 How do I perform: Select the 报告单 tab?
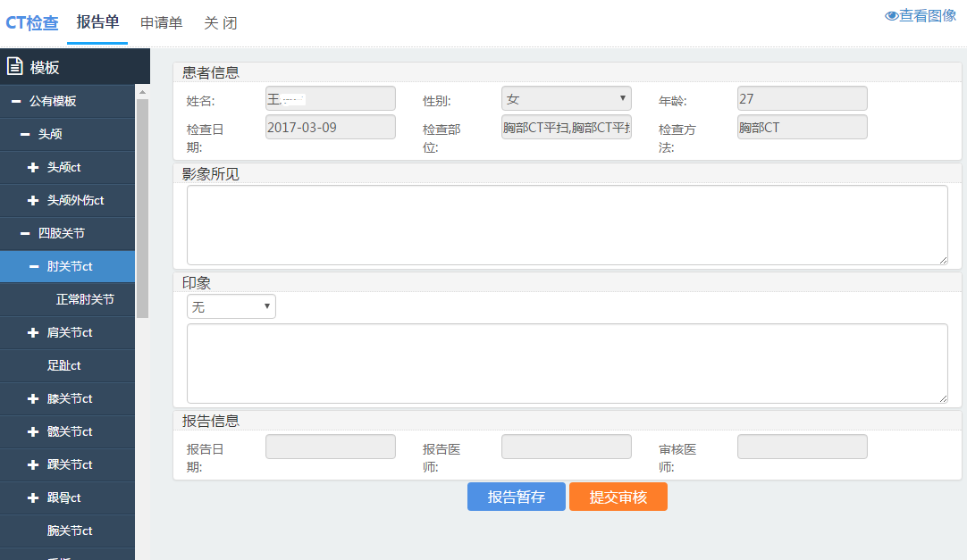click(x=97, y=22)
